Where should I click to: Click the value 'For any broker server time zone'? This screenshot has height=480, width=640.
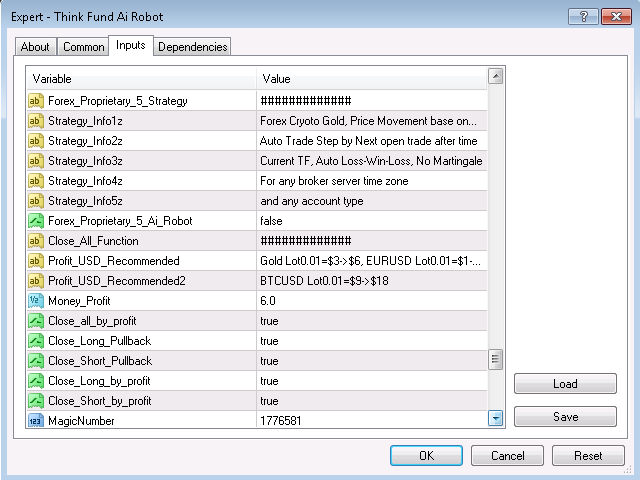(334, 181)
